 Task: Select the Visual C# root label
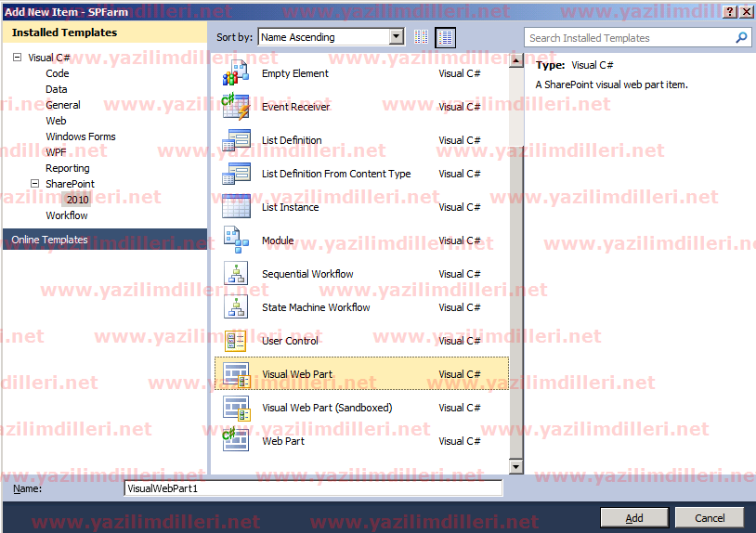pyautogui.click(x=49, y=58)
